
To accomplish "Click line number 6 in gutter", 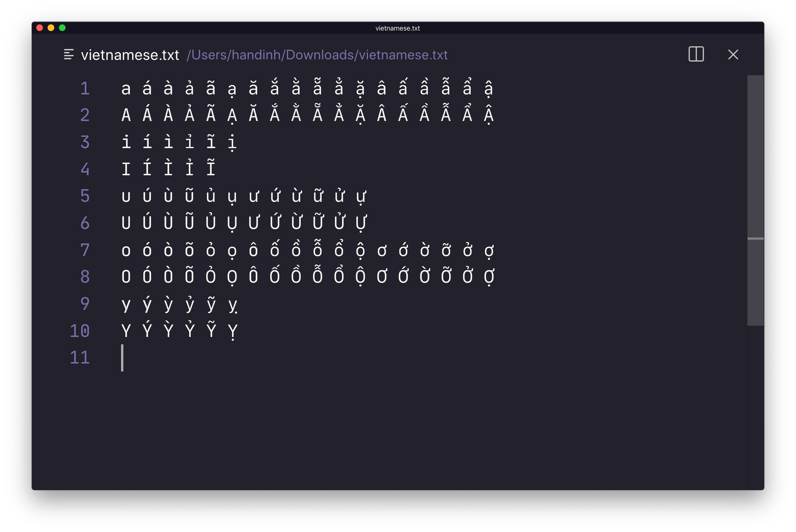I will pos(85,223).
